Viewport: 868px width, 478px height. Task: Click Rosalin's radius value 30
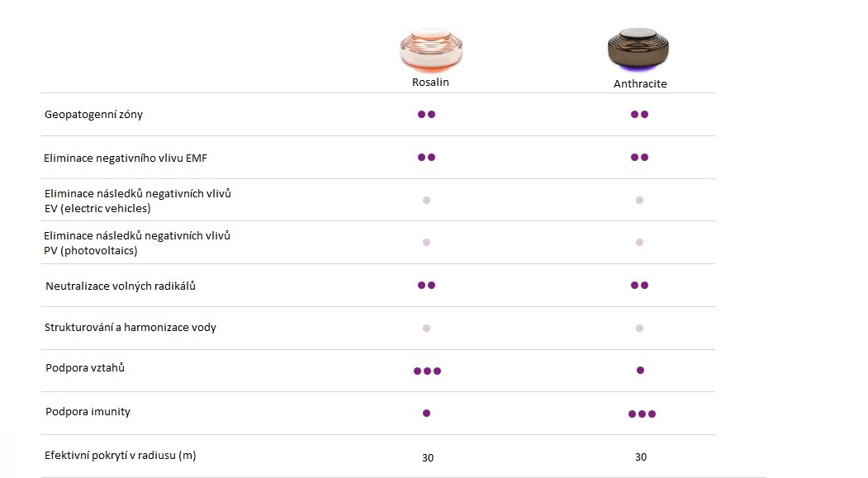[428, 457]
